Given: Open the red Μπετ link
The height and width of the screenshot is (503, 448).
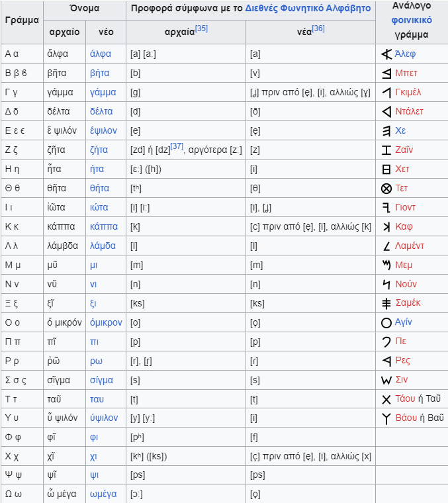Looking at the screenshot, I should pyautogui.click(x=406, y=73).
